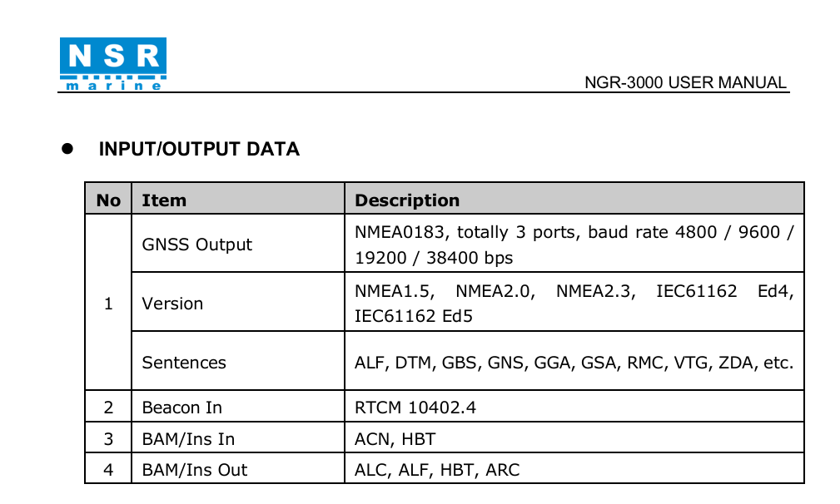Click the Beacon In cell
Viewport: 840px width, 504px height.
(x=181, y=408)
